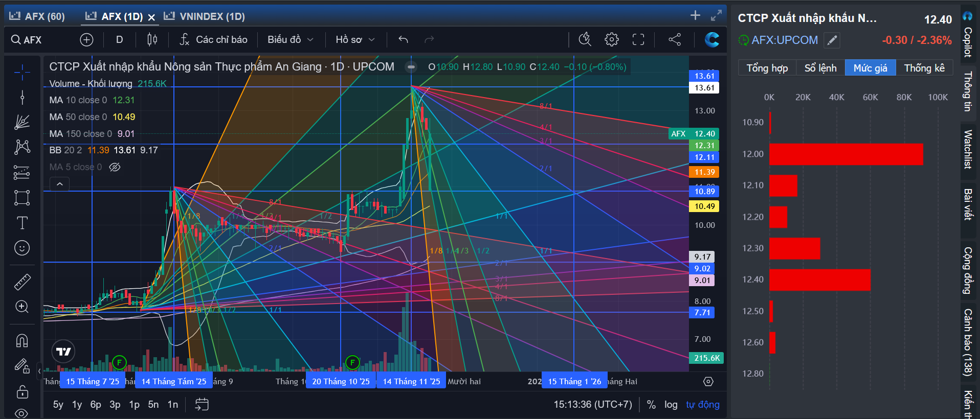Open the Copilot side panel

[x=968, y=35]
